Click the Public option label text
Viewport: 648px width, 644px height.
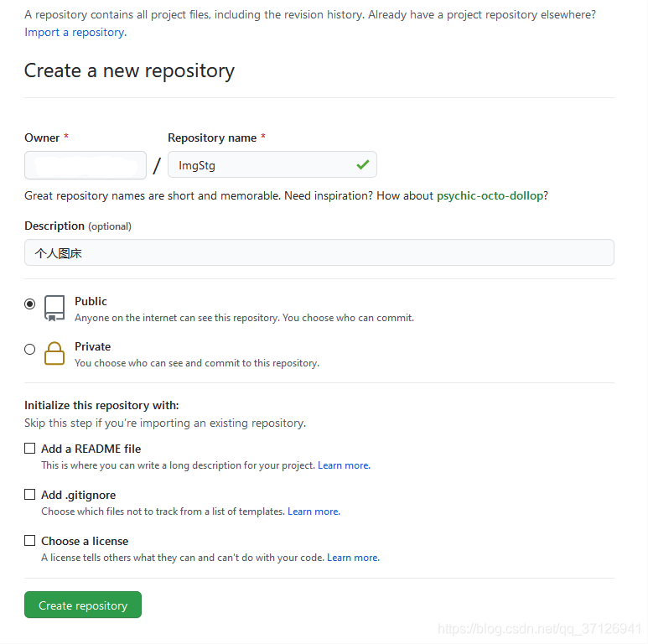click(91, 301)
